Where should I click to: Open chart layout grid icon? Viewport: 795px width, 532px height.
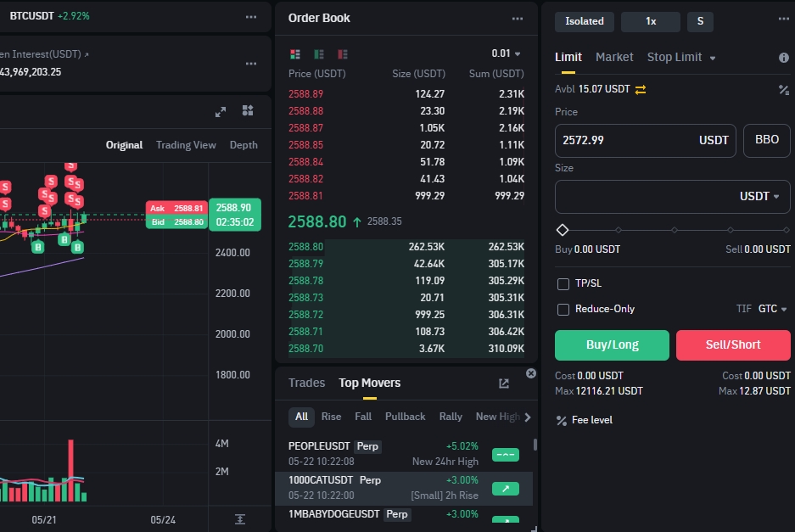248,111
